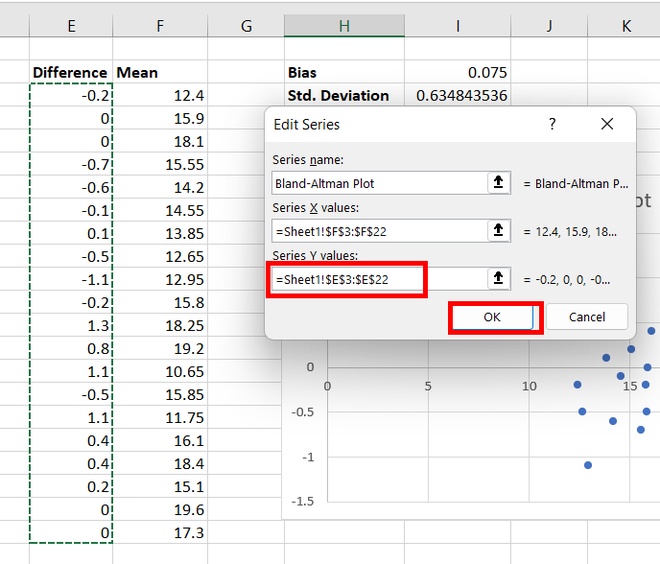Viewport: 660px width, 564px height.
Task: Select Difference cell with value -1.1
Action: point(71,279)
